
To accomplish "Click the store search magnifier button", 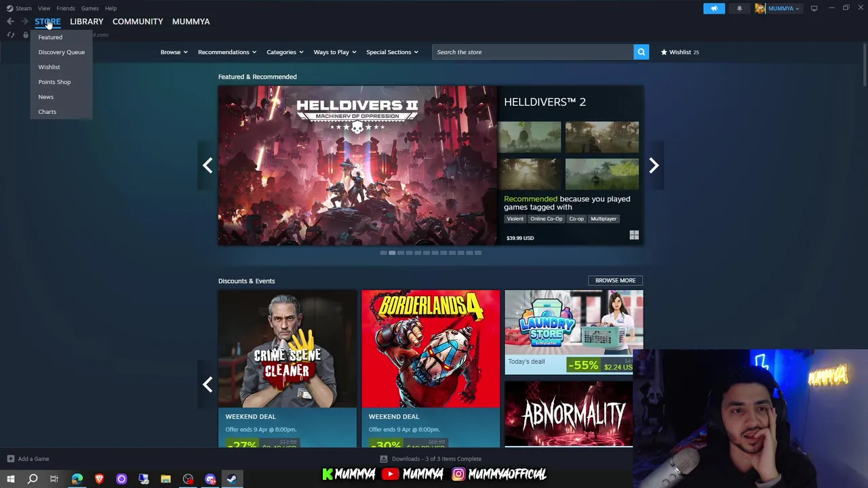I will [641, 52].
